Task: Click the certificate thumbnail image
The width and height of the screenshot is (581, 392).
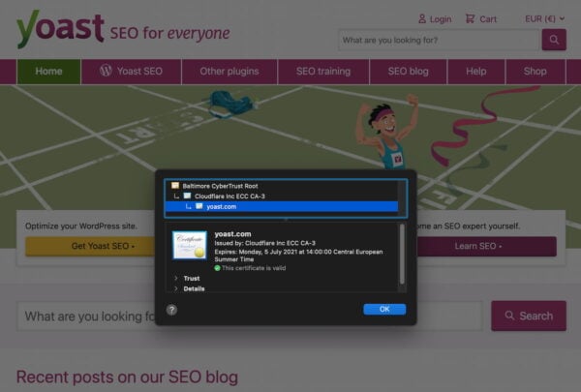Action: pyautogui.click(x=190, y=245)
